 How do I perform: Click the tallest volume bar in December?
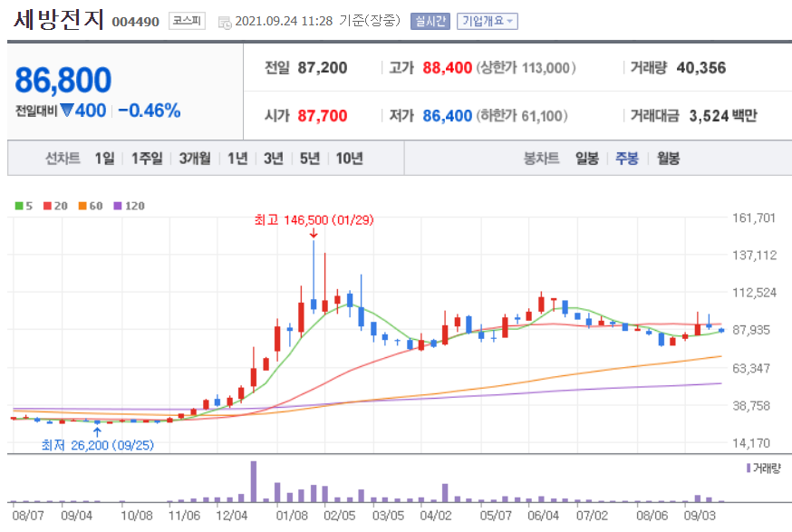point(254,481)
